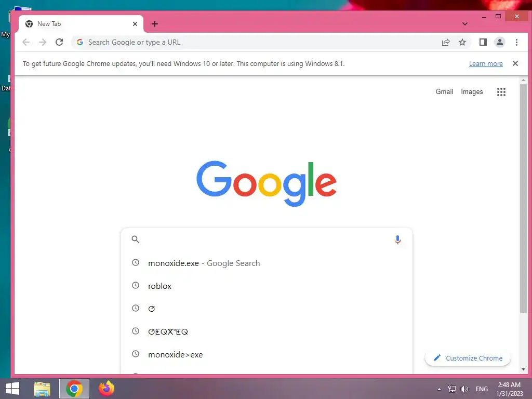Click inside the Google search box
The image size is (532, 399).
[x=267, y=240]
